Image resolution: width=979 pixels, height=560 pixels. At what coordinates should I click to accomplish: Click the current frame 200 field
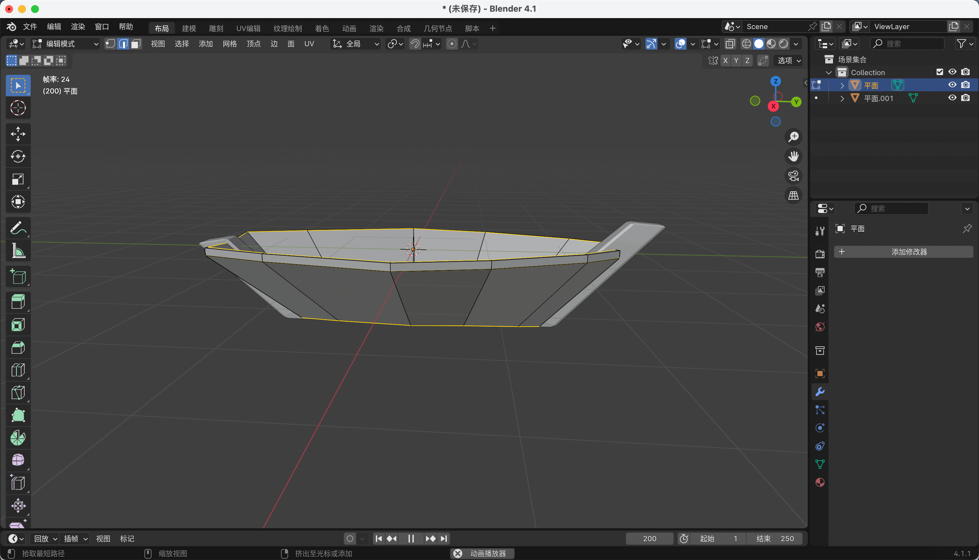pos(649,538)
